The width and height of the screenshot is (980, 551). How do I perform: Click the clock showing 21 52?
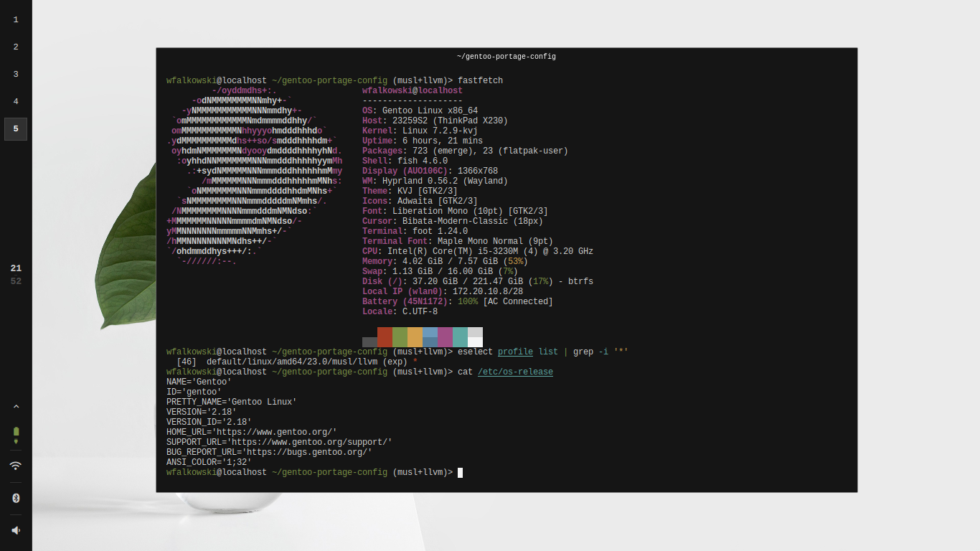16,275
